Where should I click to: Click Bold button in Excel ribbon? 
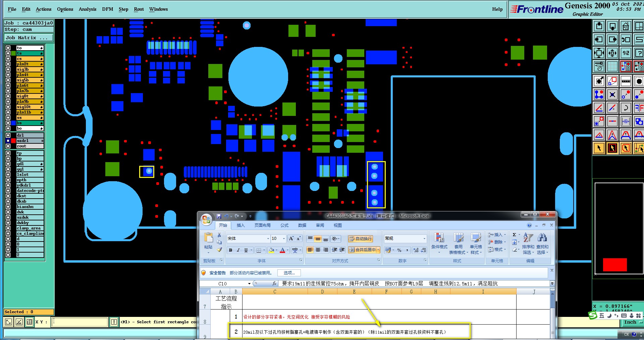pos(230,250)
